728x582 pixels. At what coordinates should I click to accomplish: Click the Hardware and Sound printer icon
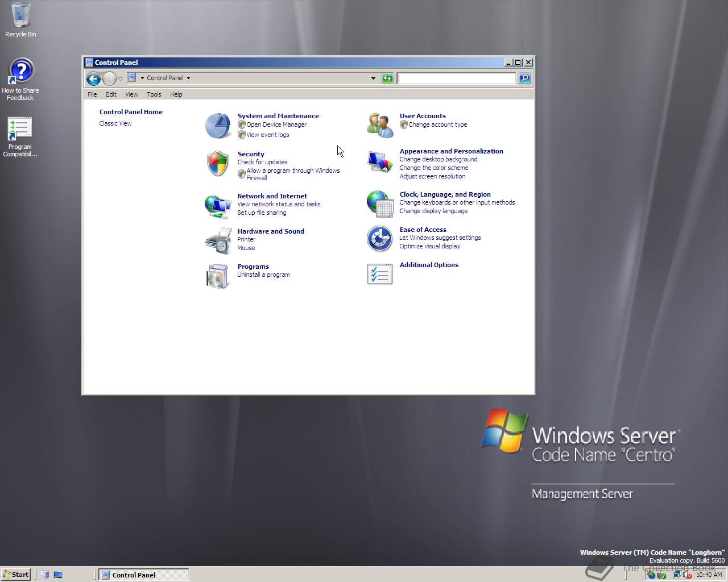218,241
